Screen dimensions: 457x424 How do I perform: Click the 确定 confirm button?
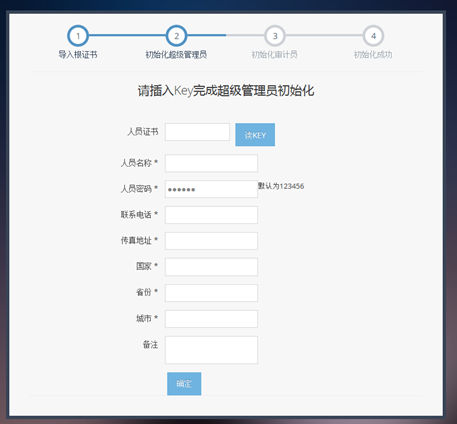(x=184, y=384)
